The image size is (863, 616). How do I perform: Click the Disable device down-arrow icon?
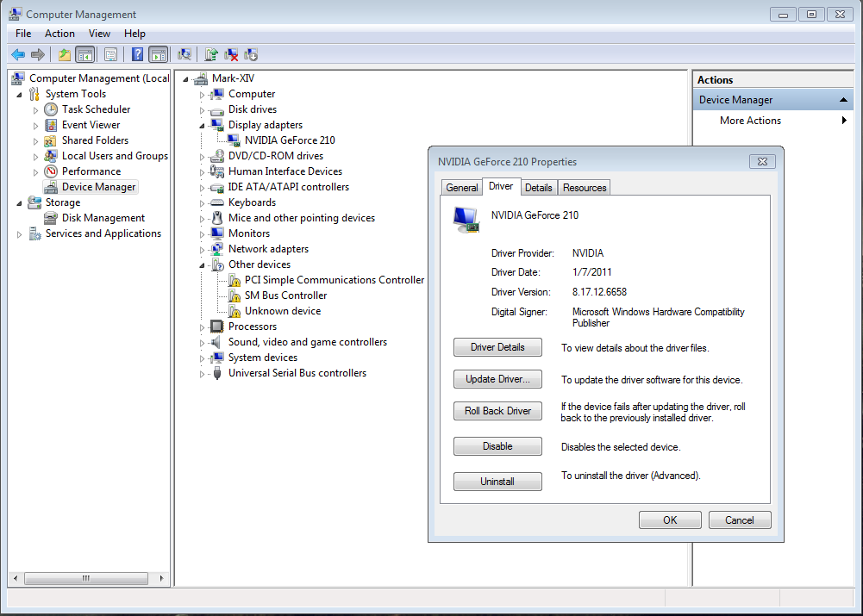point(251,54)
